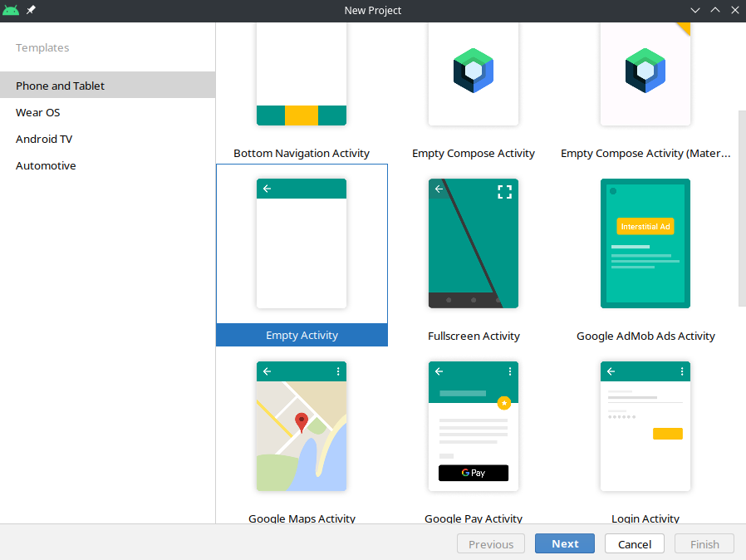Click the Phone and Tablet category

coord(60,86)
